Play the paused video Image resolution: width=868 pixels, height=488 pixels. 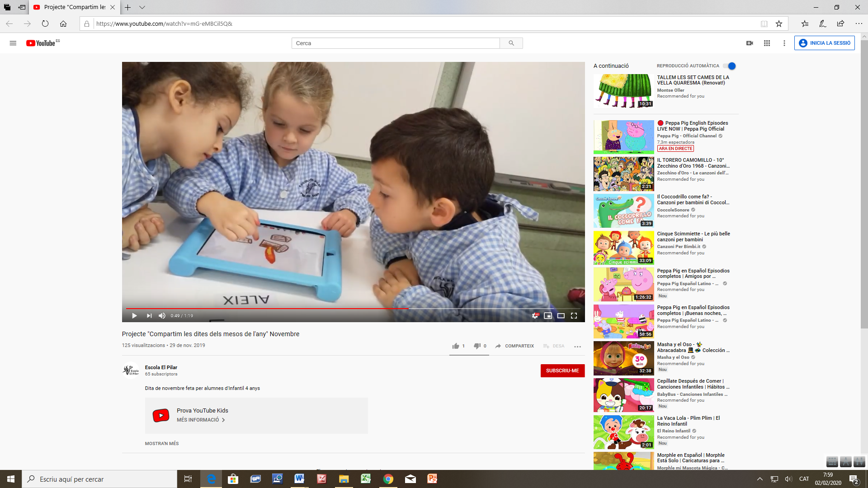(134, 316)
